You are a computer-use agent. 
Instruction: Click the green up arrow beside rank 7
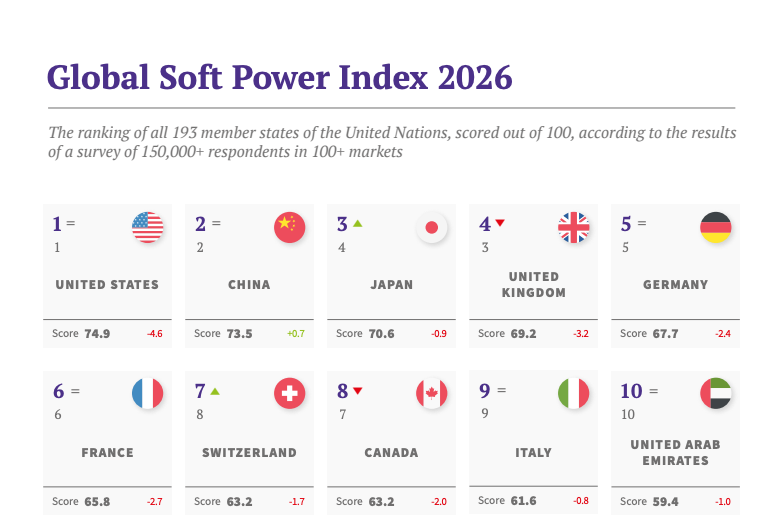click(215, 391)
